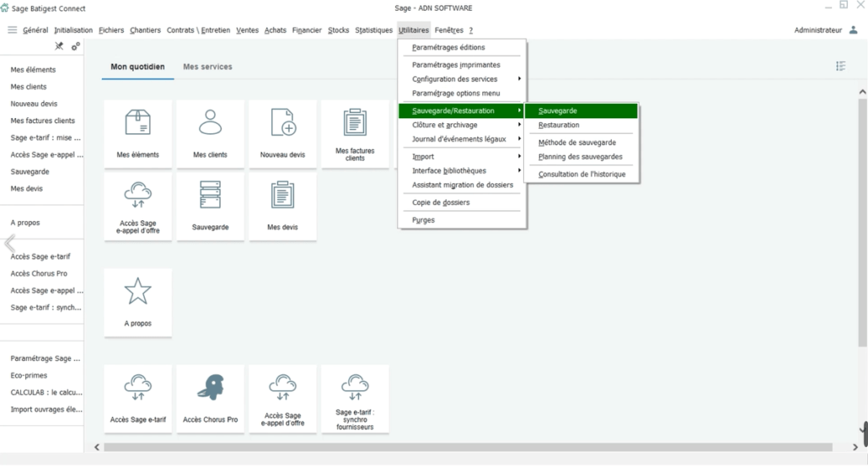Open the Accès Sage e-tarif tile

click(x=138, y=399)
